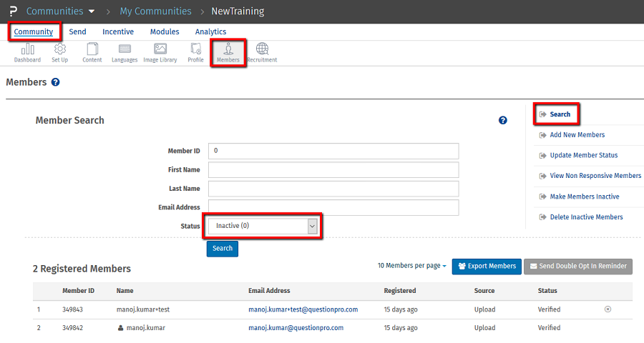Viewport: 644px width, 343px height.
Task: Click the blue Search button
Action: point(223,249)
